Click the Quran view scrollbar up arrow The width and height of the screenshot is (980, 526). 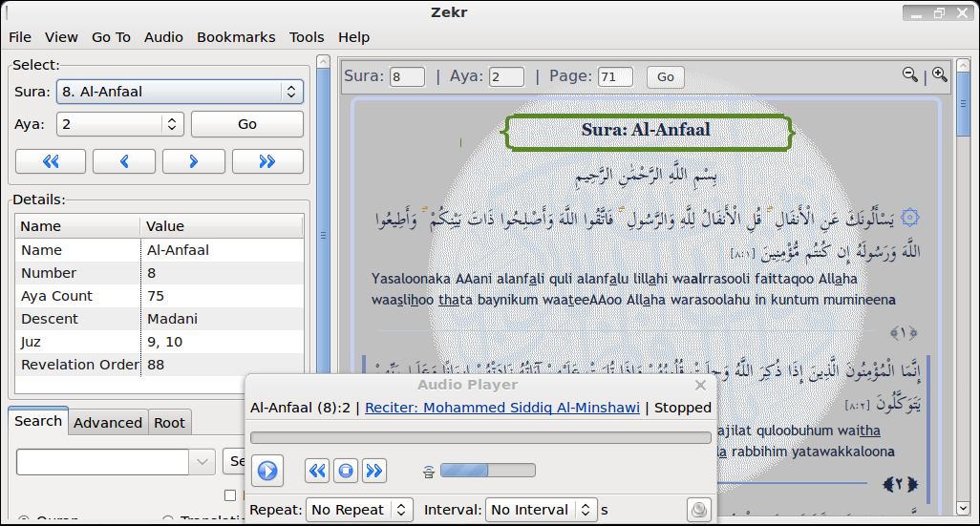tap(963, 65)
